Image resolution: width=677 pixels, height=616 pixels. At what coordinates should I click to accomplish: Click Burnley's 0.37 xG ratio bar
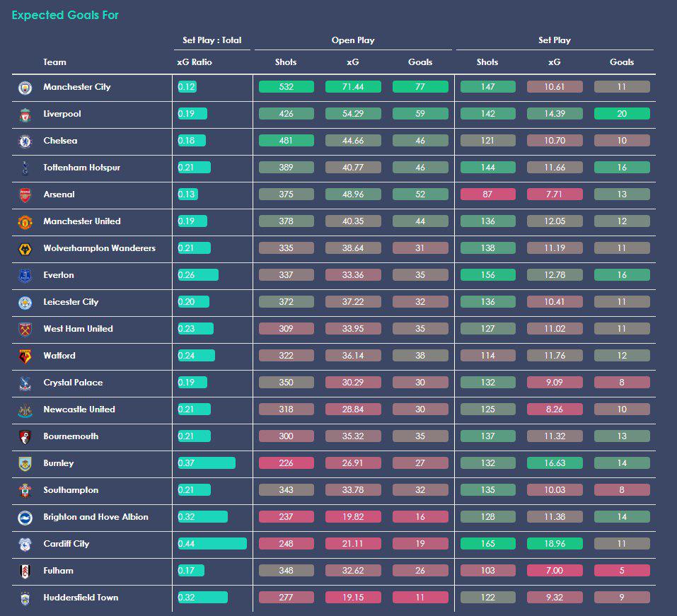[x=207, y=463]
